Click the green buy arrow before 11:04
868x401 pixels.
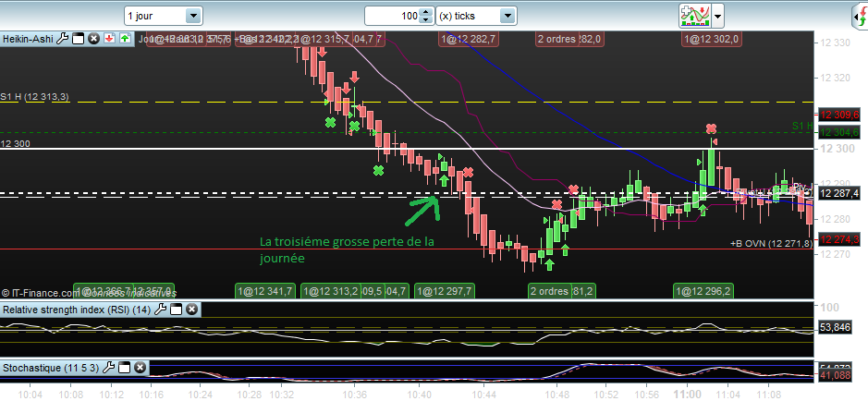coord(703,210)
